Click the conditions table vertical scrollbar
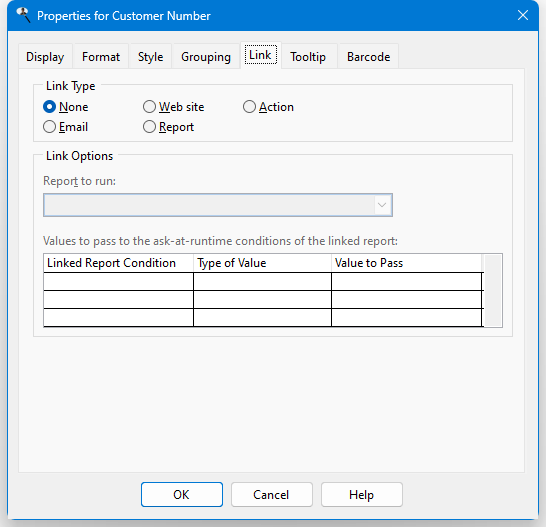Viewport: 546px width, 527px height. point(493,290)
